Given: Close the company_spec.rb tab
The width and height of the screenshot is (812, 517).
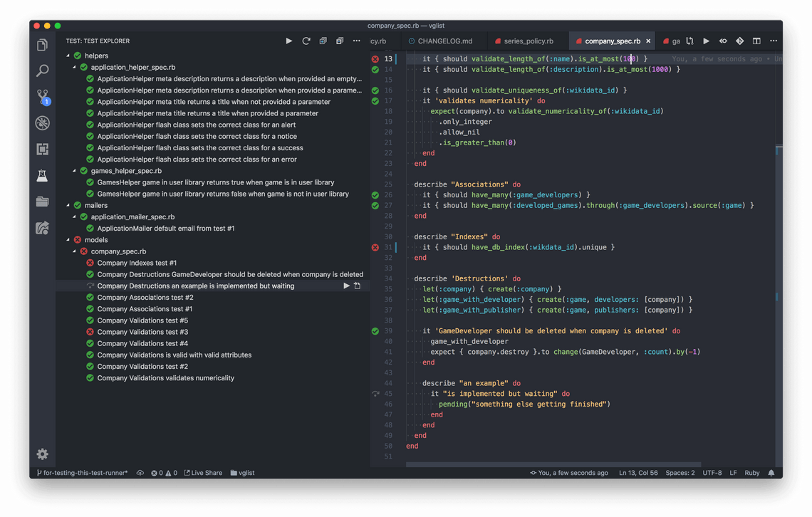Looking at the screenshot, I should tap(648, 41).
